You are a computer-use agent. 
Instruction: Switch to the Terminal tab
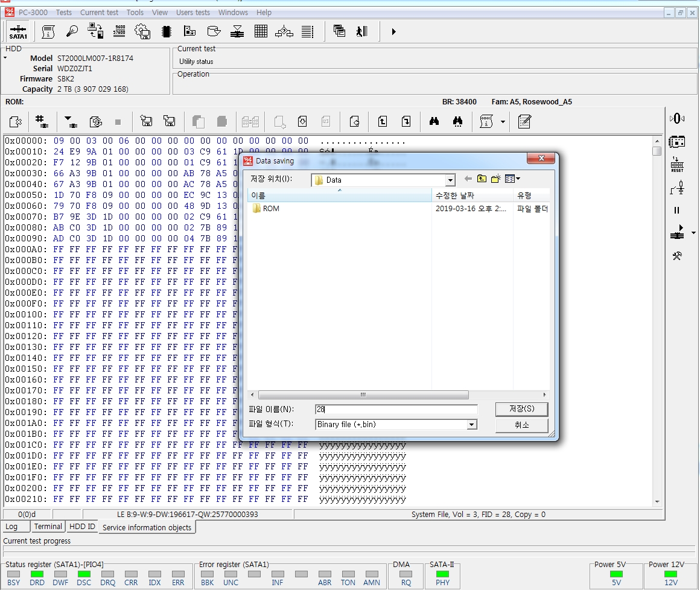48,527
